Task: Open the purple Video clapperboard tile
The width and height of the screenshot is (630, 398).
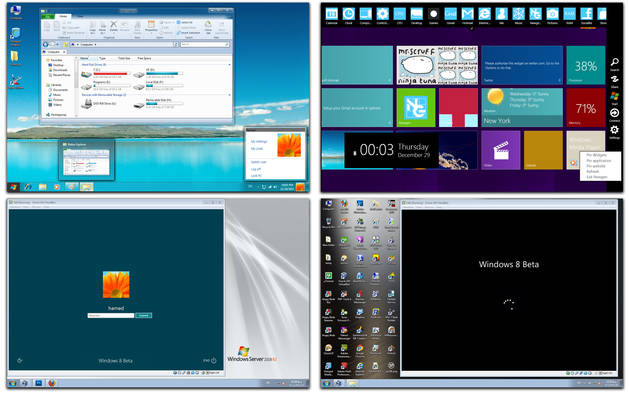Action: click(x=501, y=150)
